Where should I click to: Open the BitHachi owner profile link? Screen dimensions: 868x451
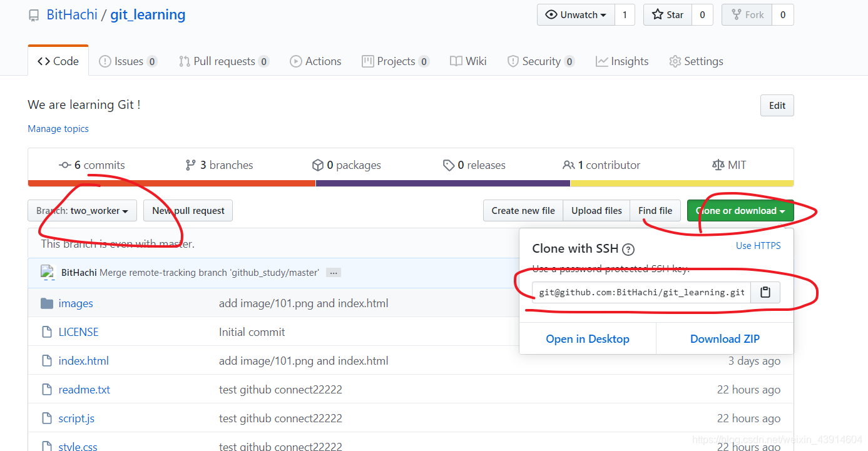click(72, 15)
